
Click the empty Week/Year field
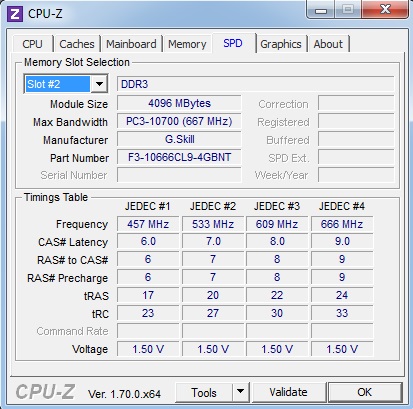[356, 175]
